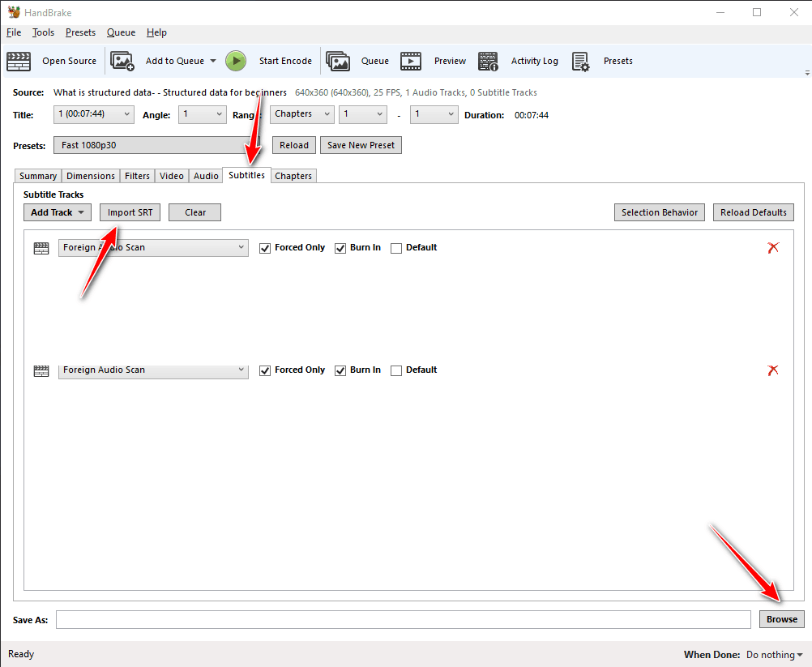Viewport: 812px width, 667px height.
Task: Toggle Forced Only on second subtitle track
Action: [265, 370]
